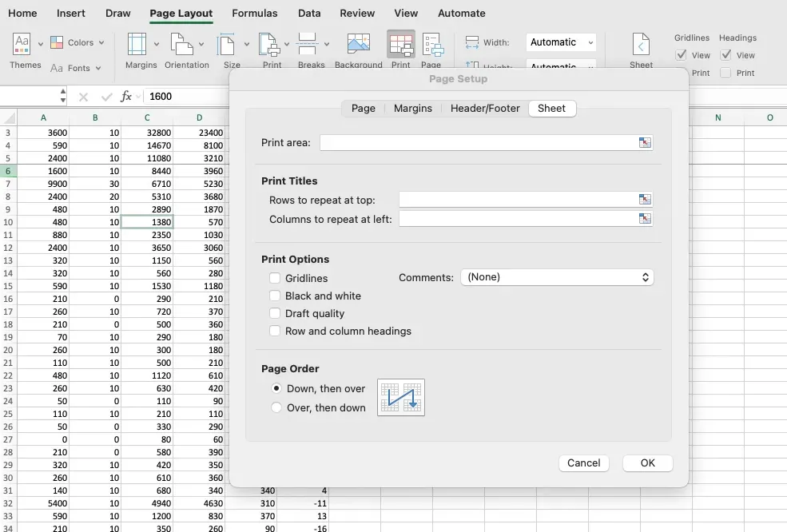Open the Colors palette menu

[x=78, y=42]
